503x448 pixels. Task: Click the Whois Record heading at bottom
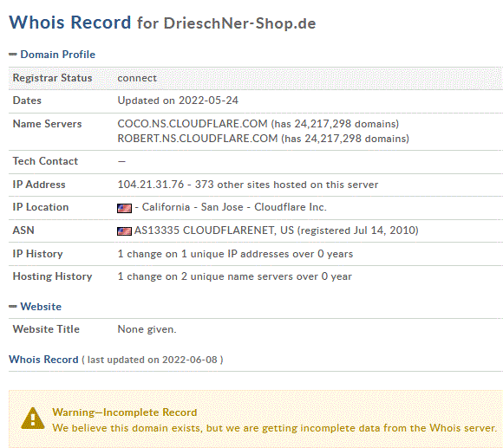click(x=43, y=360)
